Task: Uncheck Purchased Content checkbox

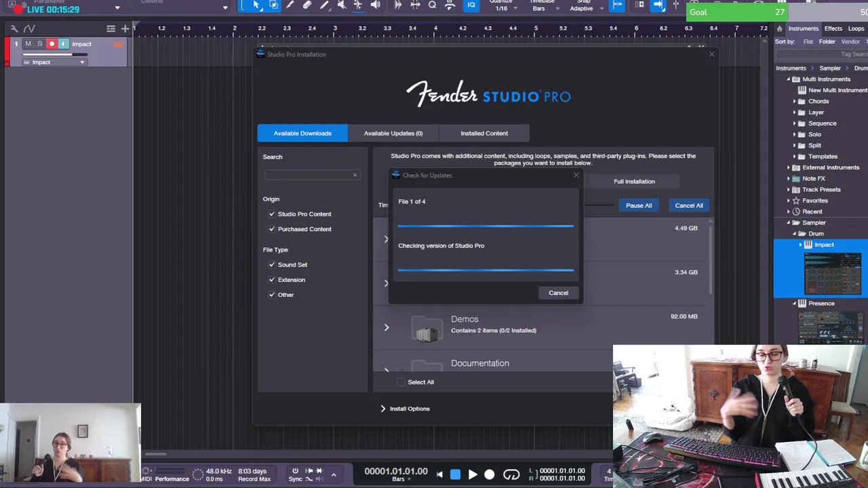Action: (x=272, y=229)
